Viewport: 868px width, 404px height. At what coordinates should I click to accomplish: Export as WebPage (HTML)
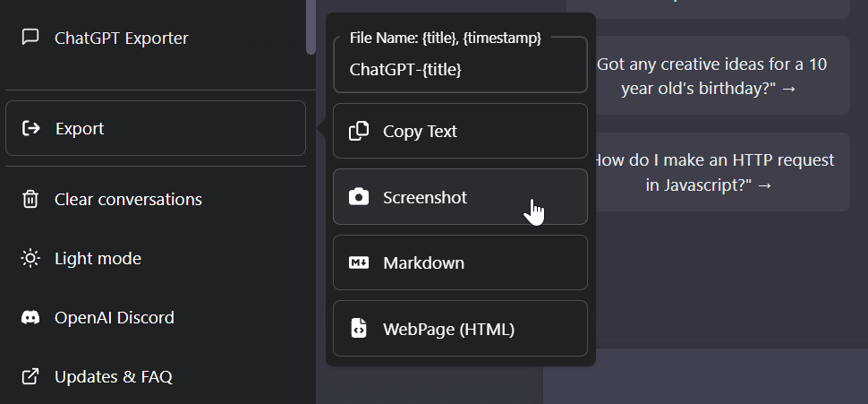pyautogui.click(x=460, y=329)
